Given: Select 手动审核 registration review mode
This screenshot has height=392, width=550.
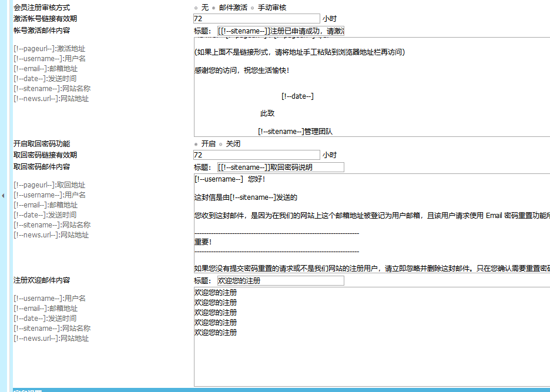Looking at the screenshot, I should [x=253, y=8].
